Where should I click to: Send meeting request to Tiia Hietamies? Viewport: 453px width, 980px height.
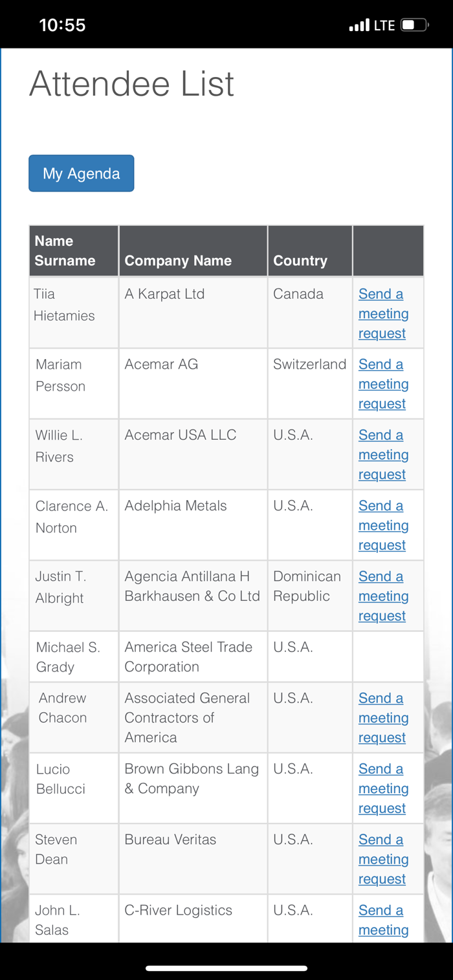pos(383,314)
